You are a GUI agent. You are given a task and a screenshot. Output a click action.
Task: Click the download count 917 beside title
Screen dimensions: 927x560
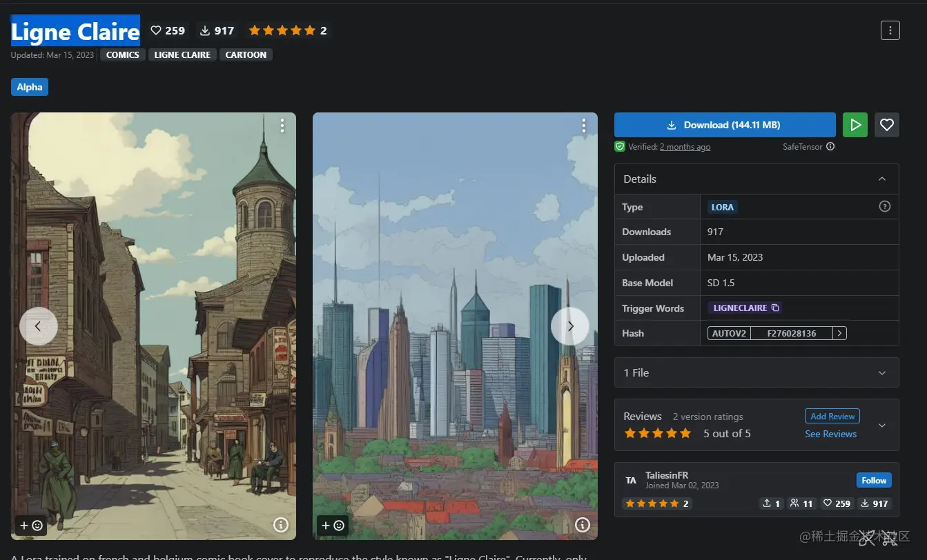[217, 30]
